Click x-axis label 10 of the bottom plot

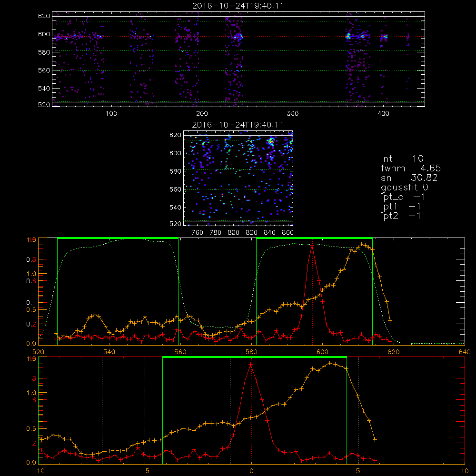tap(465, 471)
